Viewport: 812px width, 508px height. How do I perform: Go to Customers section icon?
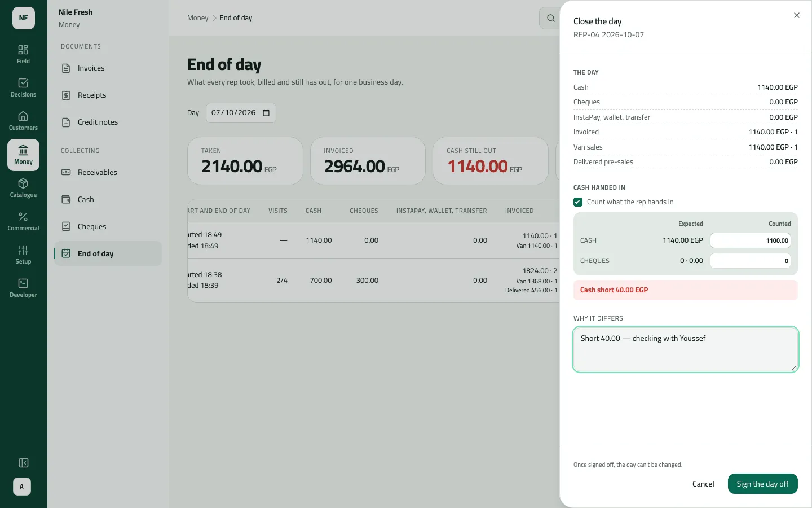pos(23,121)
